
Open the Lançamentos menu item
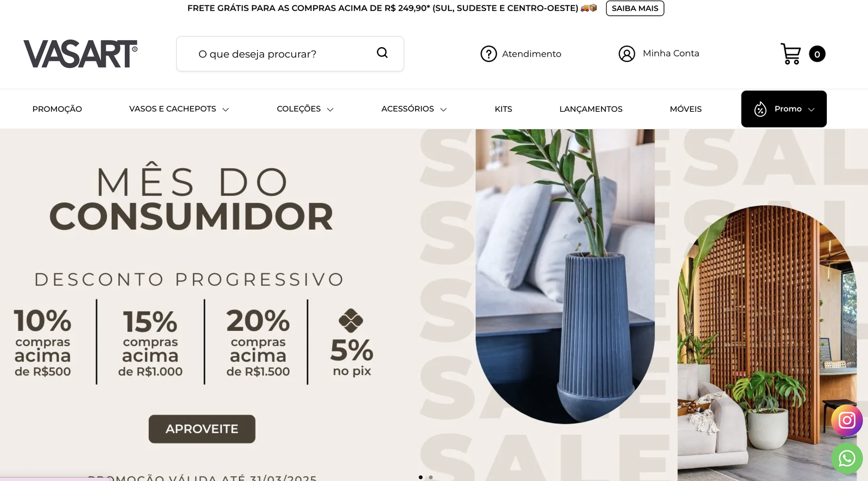[x=591, y=109]
